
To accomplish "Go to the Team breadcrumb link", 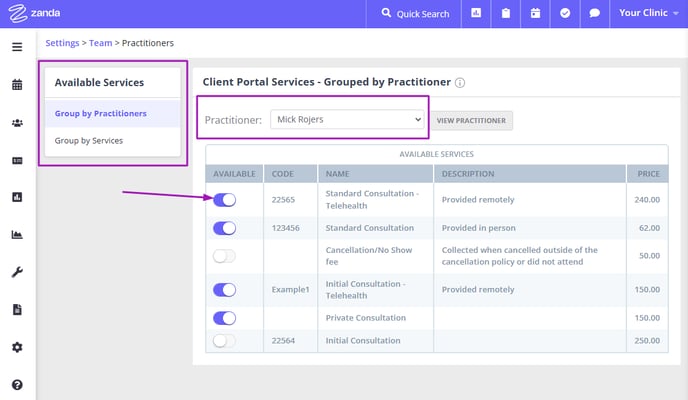I will 100,43.
